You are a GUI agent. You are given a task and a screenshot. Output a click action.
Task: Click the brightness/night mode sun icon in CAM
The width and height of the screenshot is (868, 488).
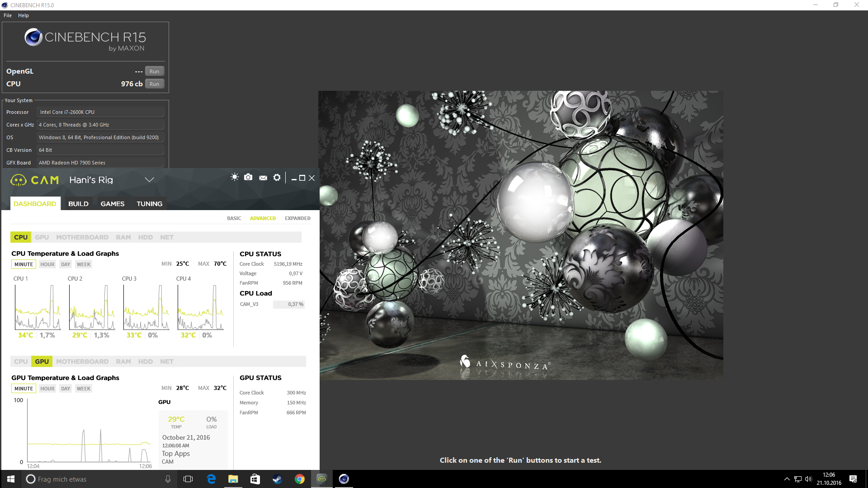pos(234,177)
